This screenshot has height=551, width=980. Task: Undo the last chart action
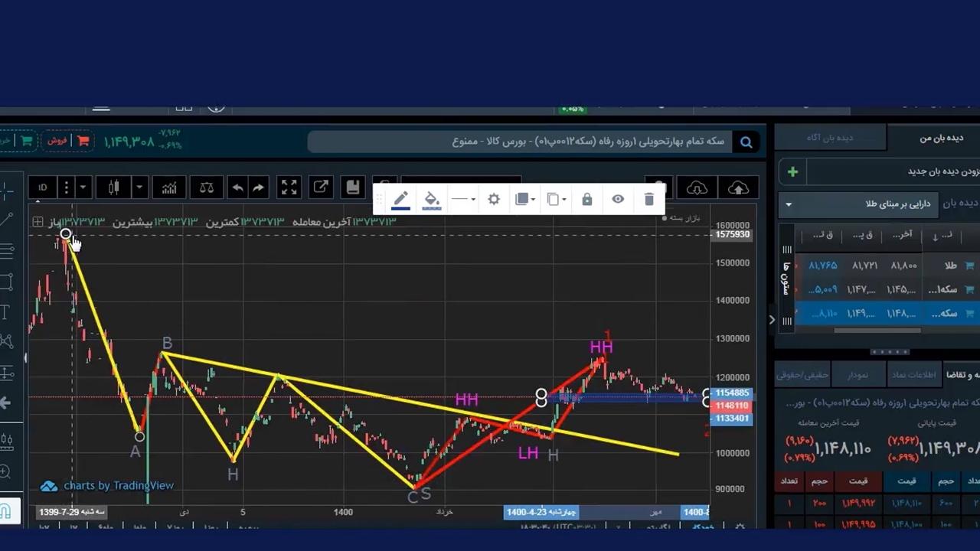[237, 187]
